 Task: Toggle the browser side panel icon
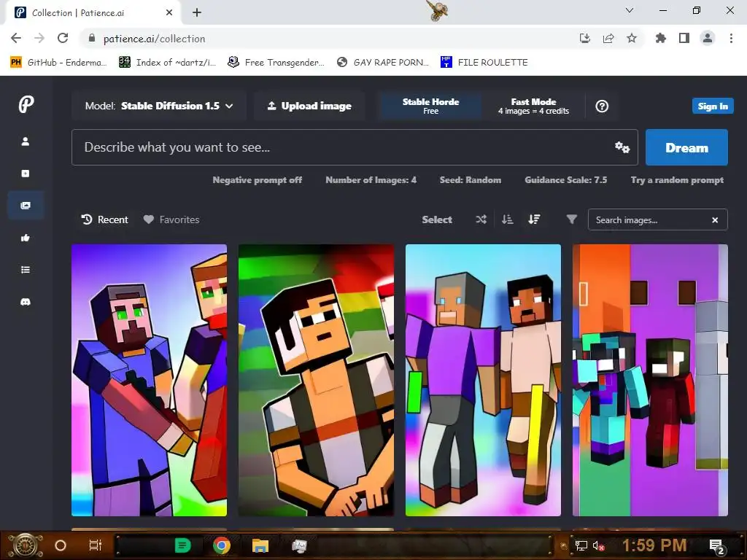point(684,39)
